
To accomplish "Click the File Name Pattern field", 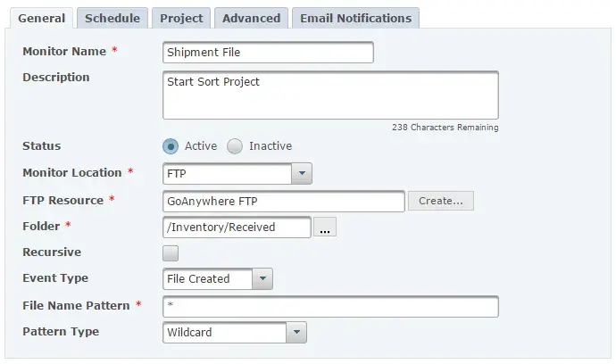I will (330, 307).
